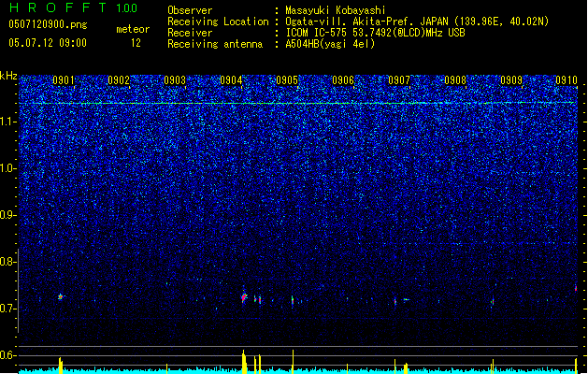Click the 0.8 frequency axis label
The image size is (588, 374).
[x=8, y=262]
